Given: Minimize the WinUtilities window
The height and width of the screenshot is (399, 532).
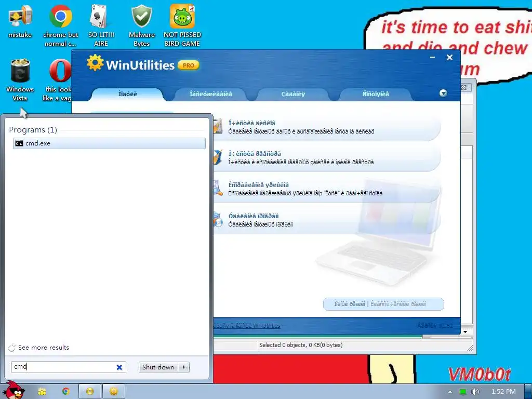Looking at the screenshot, I should [x=432, y=57].
